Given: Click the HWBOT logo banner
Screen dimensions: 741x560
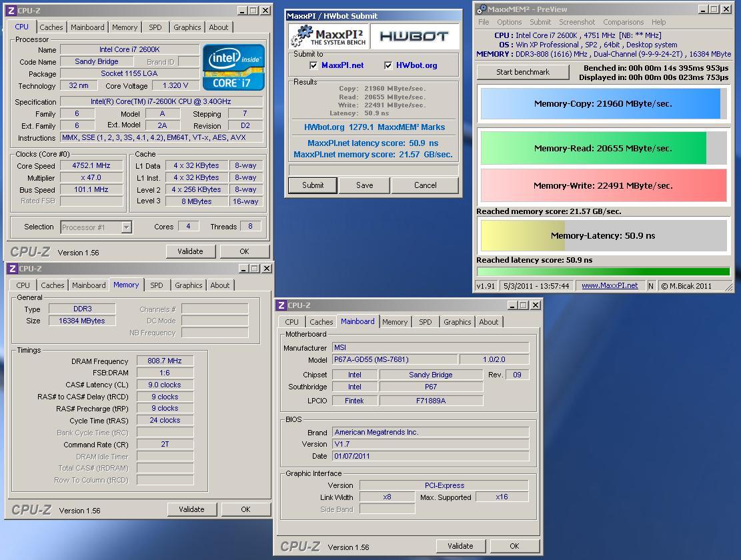Looking at the screenshot, I should click(414, 37).
